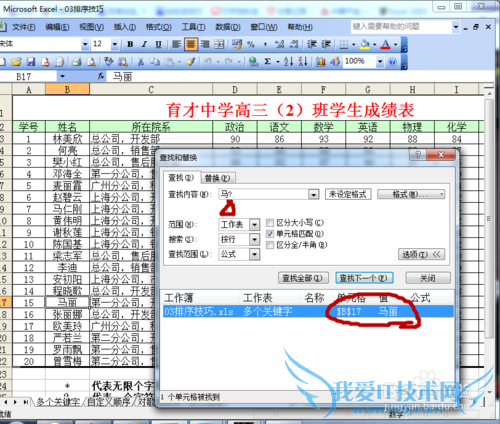
Task: Click the 查找下一个 button
Action: (x=364, y=278)
